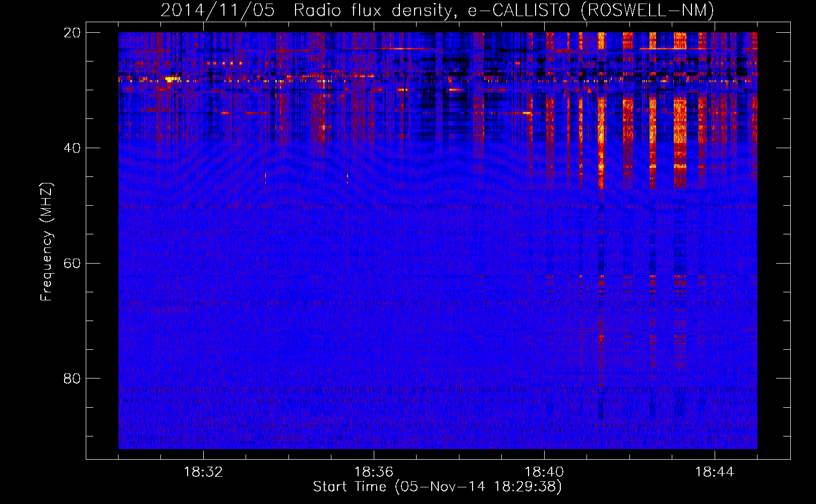This screenshot has width=816, height=504.
Task: Click the plot title mentioning e-CALLISTO (ROSWELL-NM)
Action: [437, 11]
